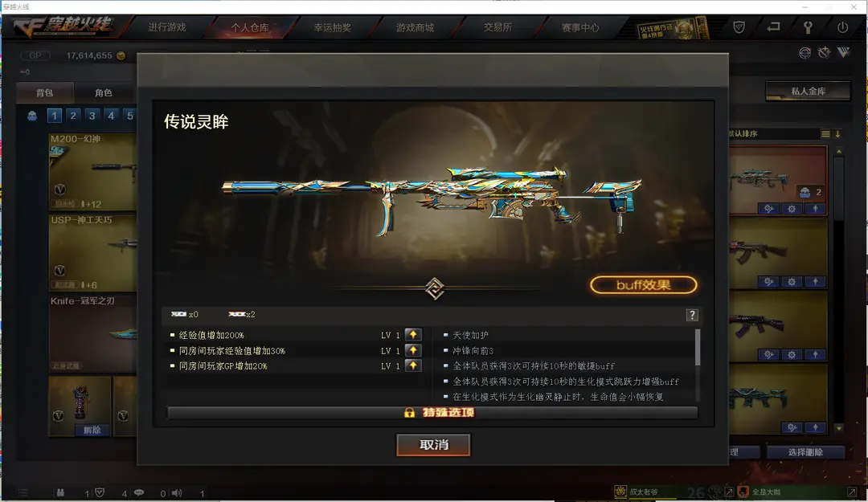Click the return arrow icon in top bar
Viewport: 868px width, 502px height.
coord(773,27)
